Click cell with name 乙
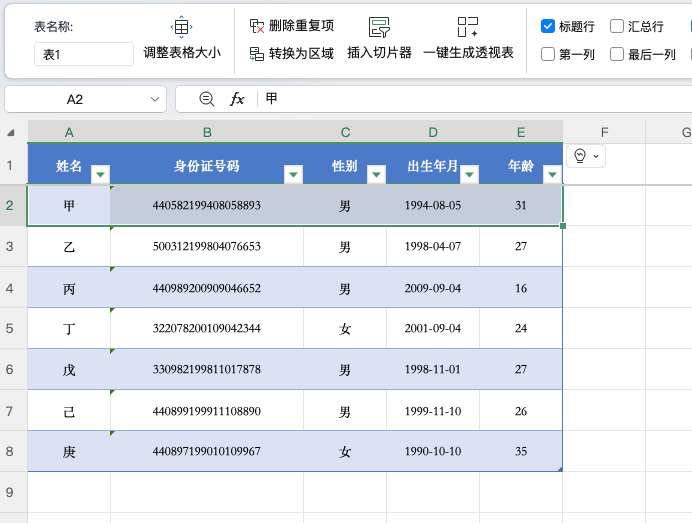This screenshot has width=692, height=523. tap(69, 246)
